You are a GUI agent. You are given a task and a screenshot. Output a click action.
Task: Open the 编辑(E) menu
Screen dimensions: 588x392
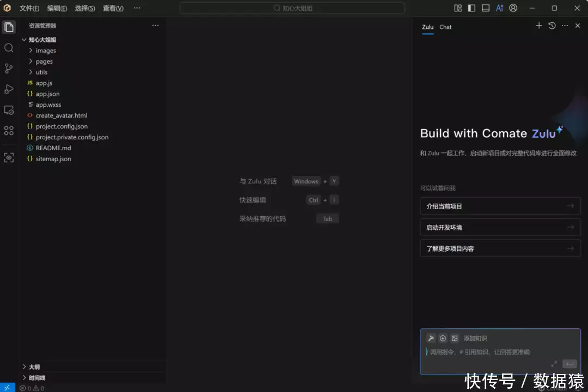[57, 8]
